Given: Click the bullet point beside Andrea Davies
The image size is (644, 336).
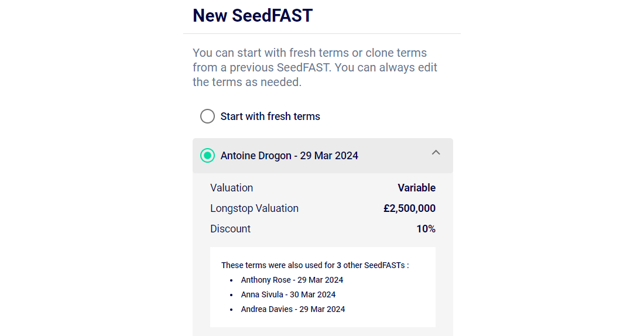Looking at the screenshot, I should click(x=232, y=310).
